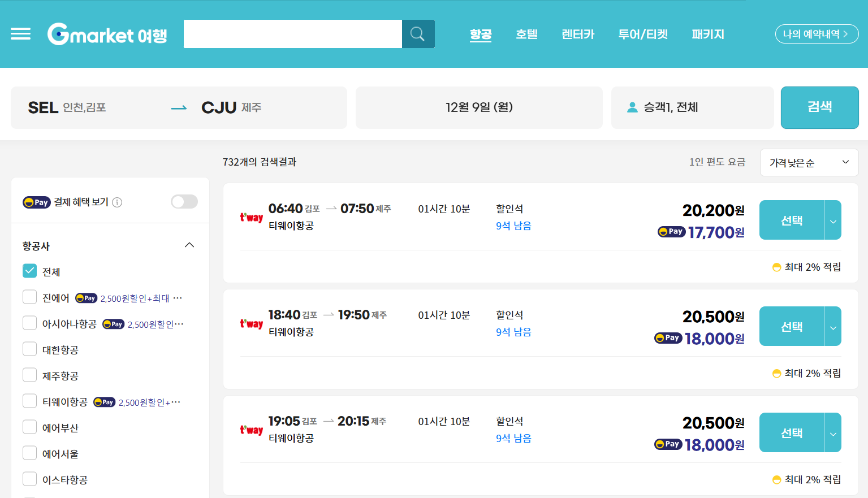The height and width of the screenshot is (498, 868).
Task: Click the magnifier search icon
Action: [418, 34]
